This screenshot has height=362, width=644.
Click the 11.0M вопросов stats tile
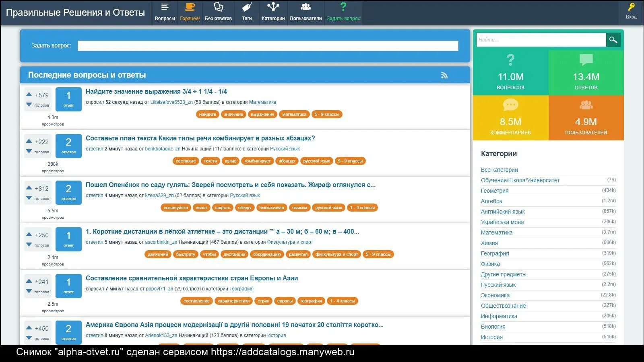pos(510,72)
